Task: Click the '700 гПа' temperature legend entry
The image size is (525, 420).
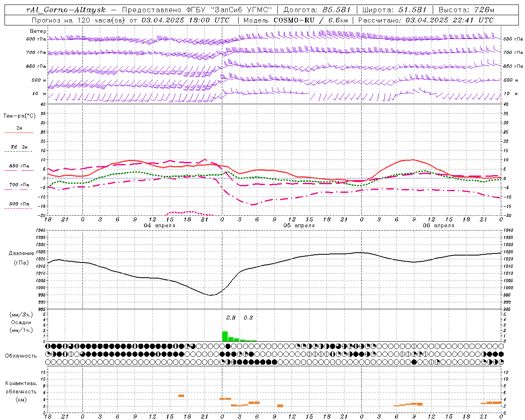Action: point(19,185)
